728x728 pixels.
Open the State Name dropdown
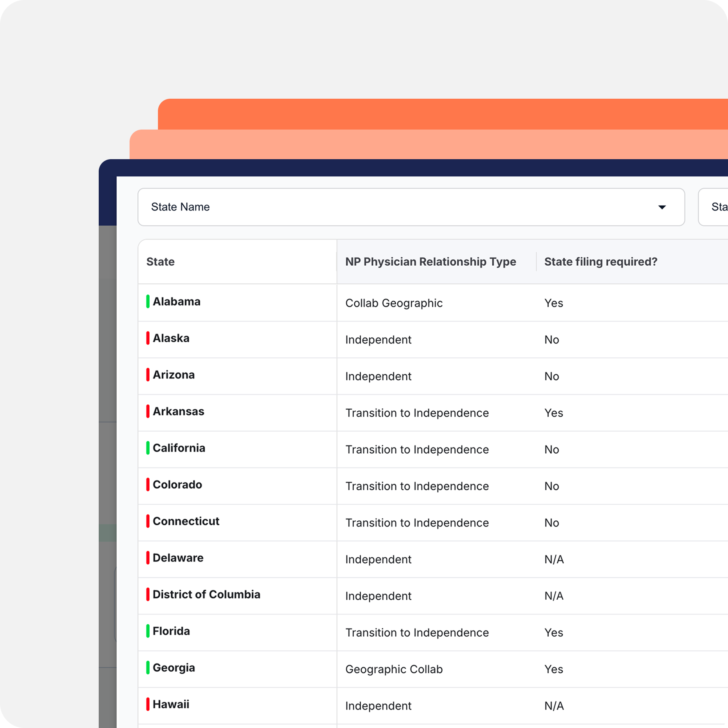click(x=411, y=207)
